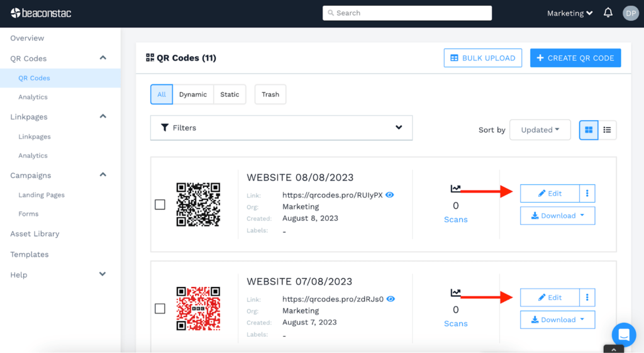This screenshot has width=644, height=353.
Task: Select checkbox for WEBSITE 07/08/2023
Action: [160, 308]
